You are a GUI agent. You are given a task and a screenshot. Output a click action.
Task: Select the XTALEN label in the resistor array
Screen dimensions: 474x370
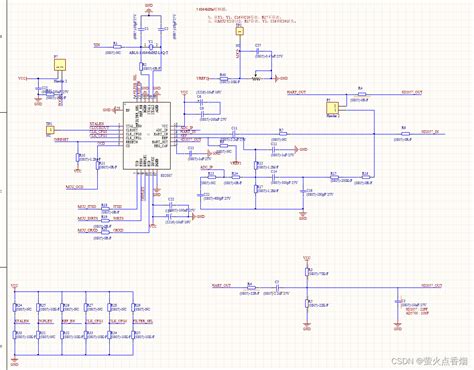22,321
